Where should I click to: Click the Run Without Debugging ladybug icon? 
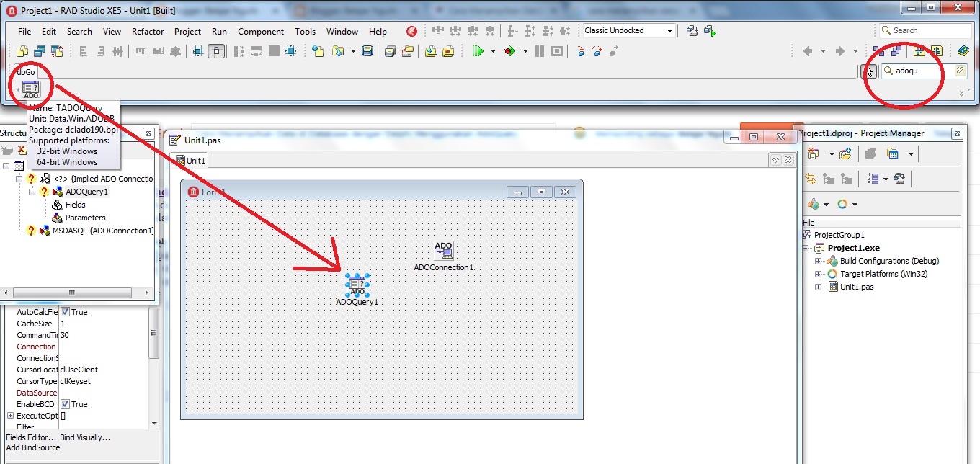[x=509, y=51]
